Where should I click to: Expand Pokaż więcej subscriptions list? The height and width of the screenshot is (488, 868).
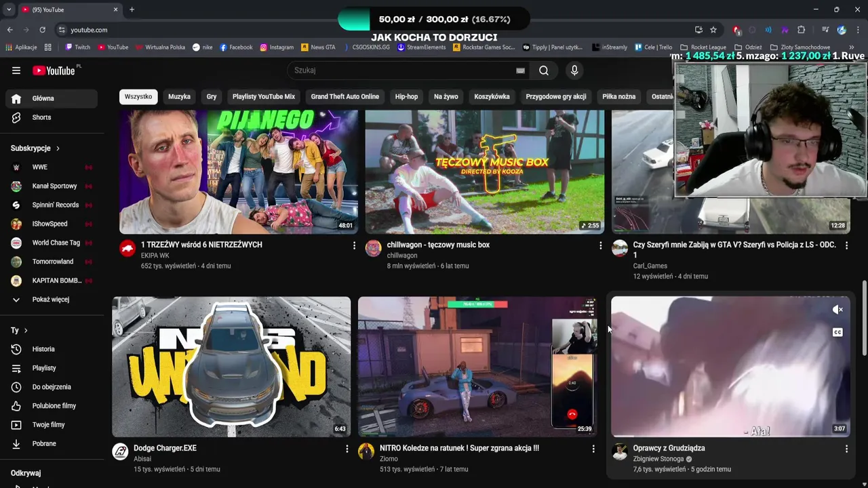pos(52,300)
